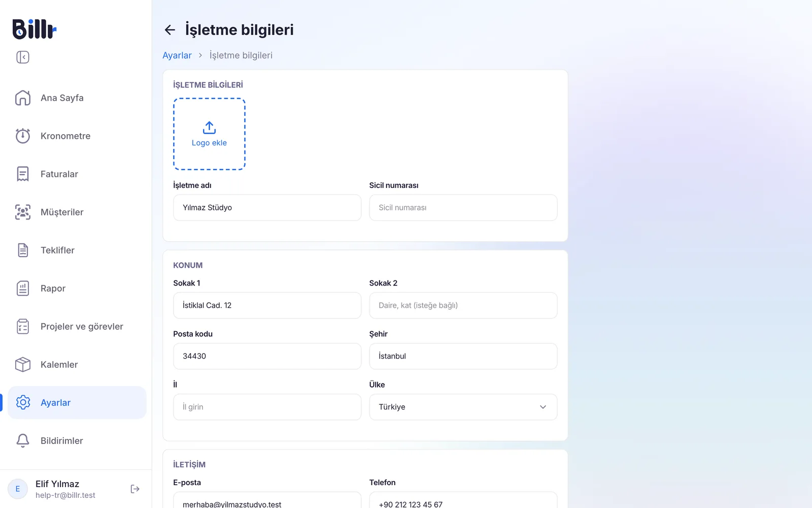Click the Projeler ve görevler checklist icon
812x508 pixels.
click(x=23, y=326)
